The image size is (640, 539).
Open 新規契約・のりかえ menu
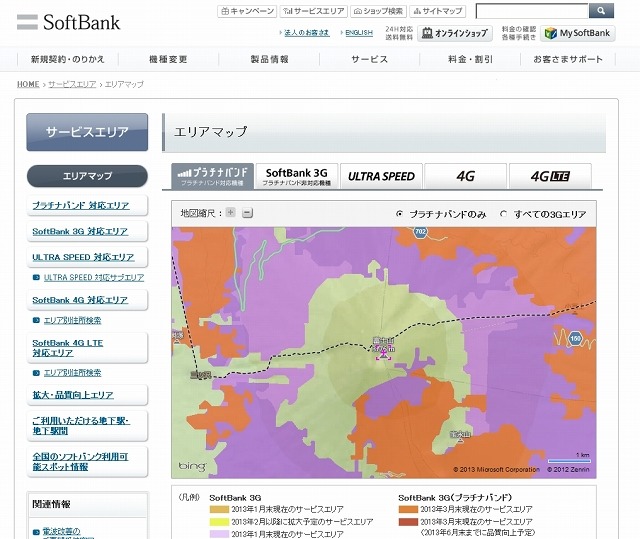click(68, 59)
